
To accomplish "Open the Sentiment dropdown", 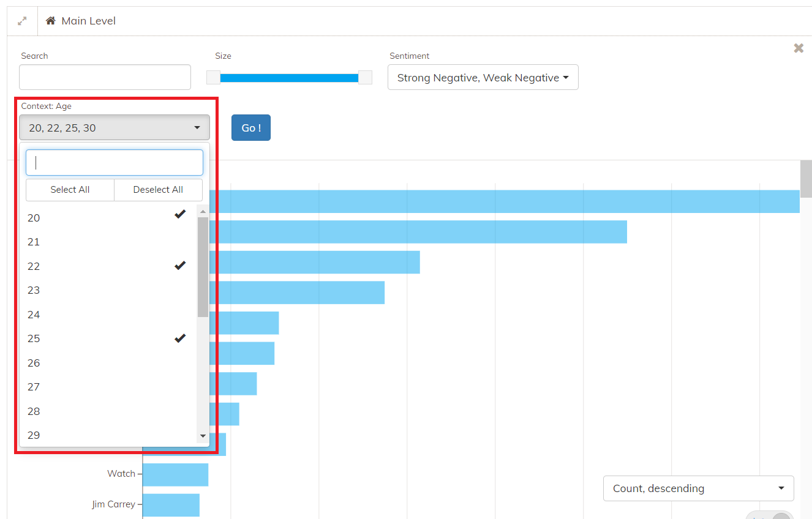I will pos(483,78).
